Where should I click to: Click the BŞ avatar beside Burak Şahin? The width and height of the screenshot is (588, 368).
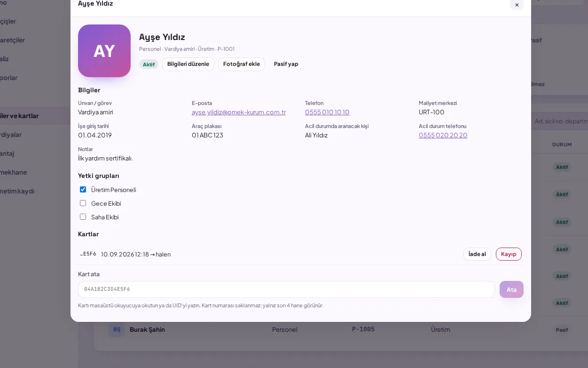point(116,329)
